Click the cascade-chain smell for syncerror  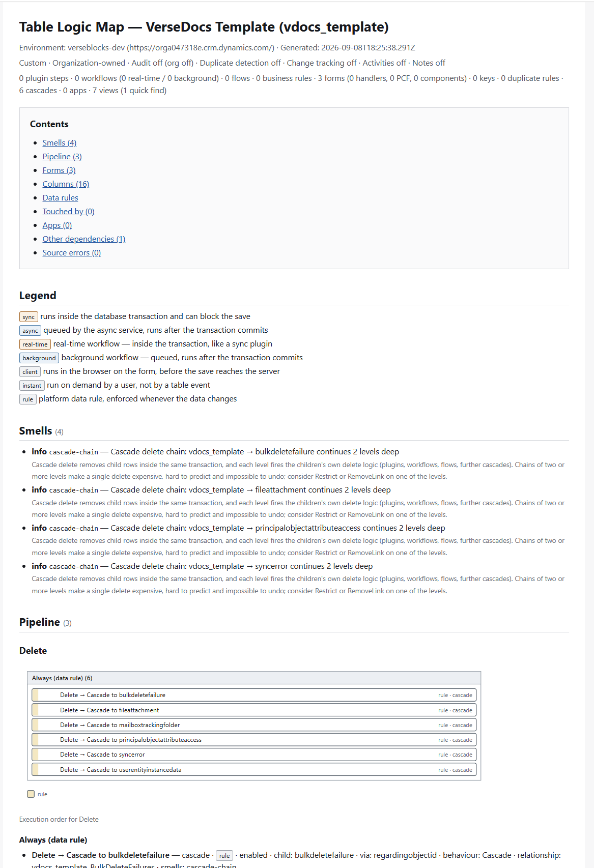[x=202, y=566]
